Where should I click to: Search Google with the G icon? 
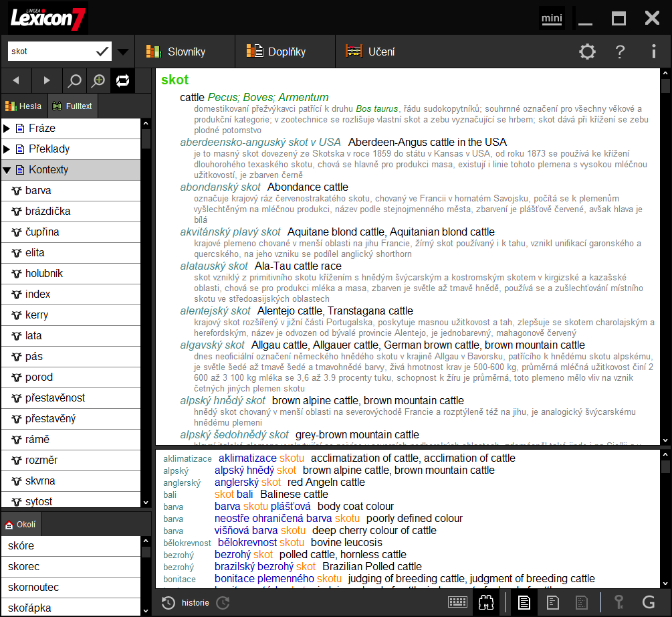[649, 602]
